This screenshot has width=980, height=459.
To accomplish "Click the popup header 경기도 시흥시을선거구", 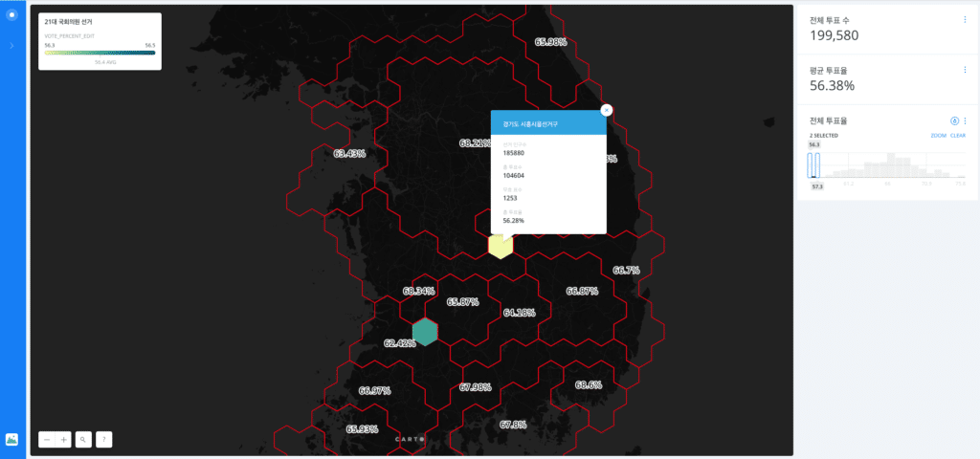I will pos(530,124).
